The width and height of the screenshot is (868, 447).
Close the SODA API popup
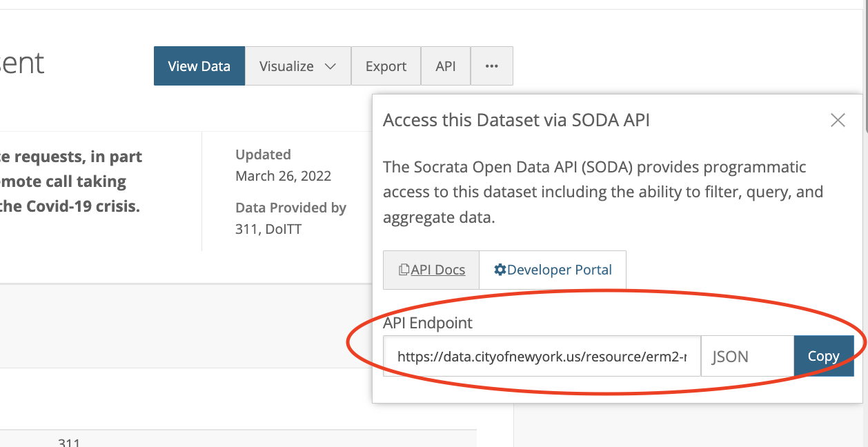[838, 120]
